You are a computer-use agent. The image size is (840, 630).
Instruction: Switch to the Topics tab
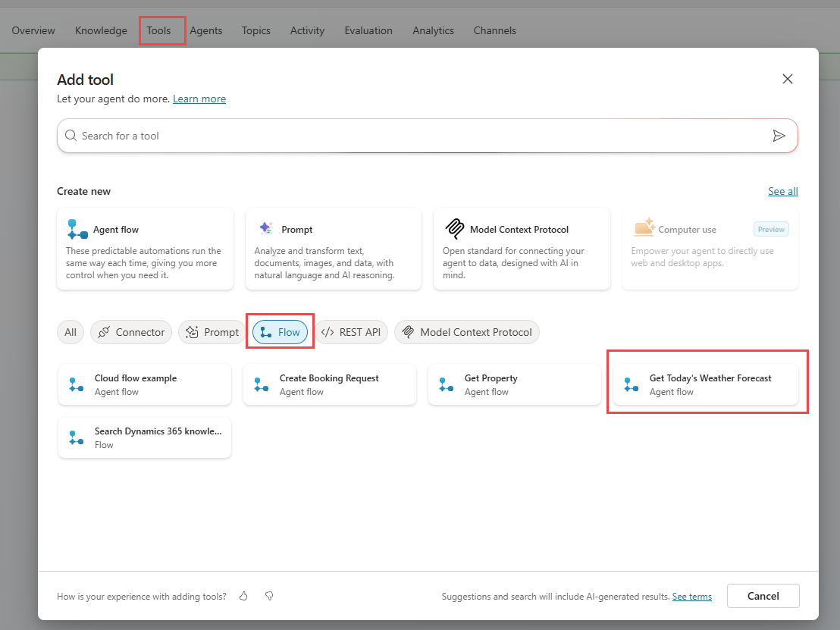[256, 30]
